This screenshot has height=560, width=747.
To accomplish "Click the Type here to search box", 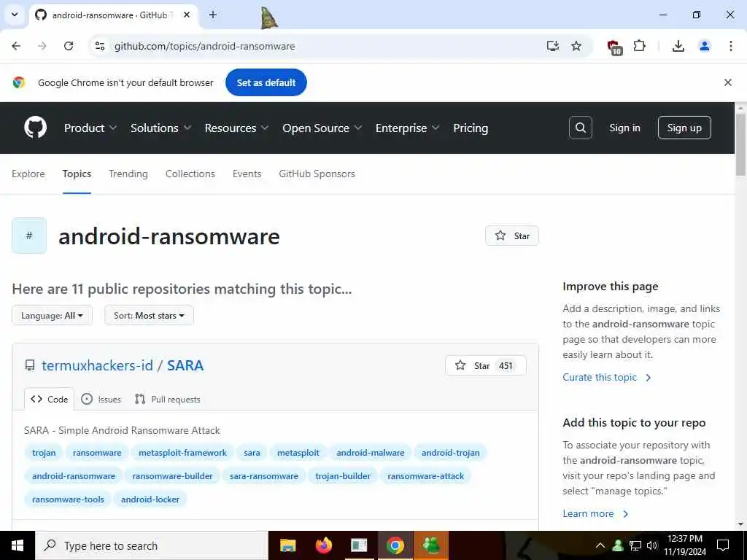I will (152, 545).
